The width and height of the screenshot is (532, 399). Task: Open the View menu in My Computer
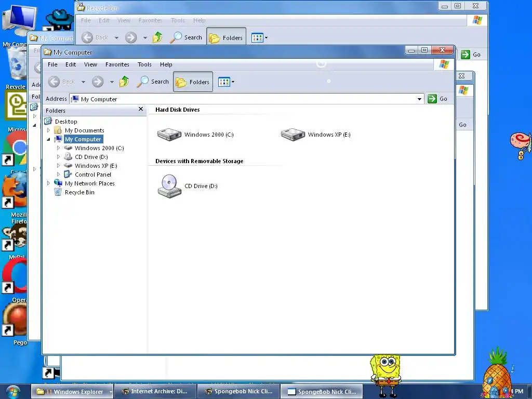(x=90, y=64)
